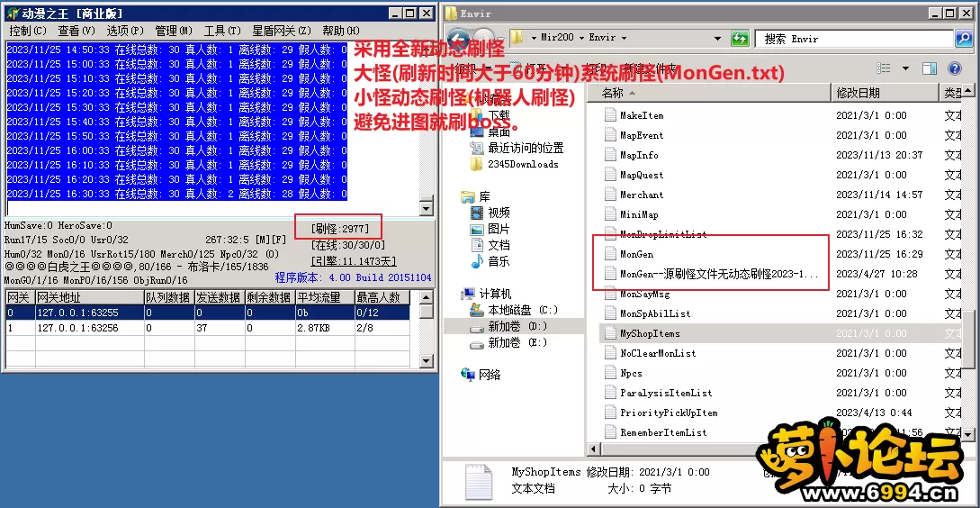Open the 管理(M) menu
Viewport: 980px width, 508px height.
[174, 30]
